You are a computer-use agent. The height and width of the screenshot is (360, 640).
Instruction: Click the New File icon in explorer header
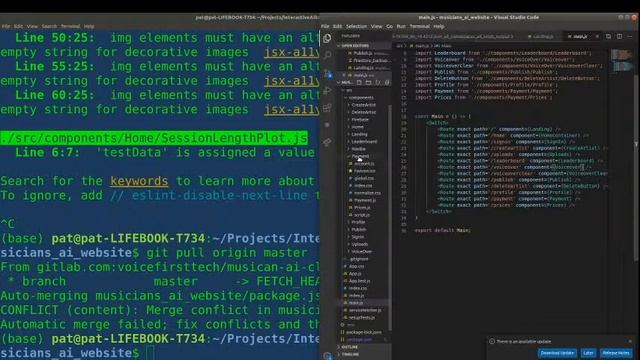359,82
